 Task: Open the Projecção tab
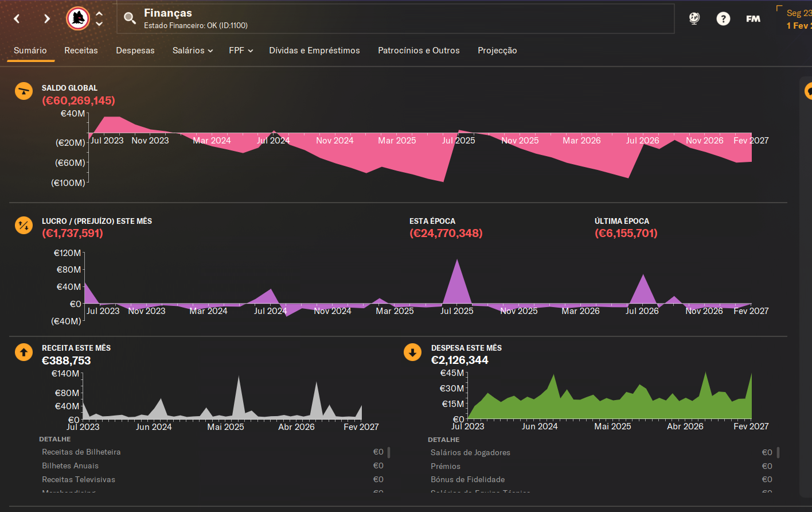[x=497, y=51]
